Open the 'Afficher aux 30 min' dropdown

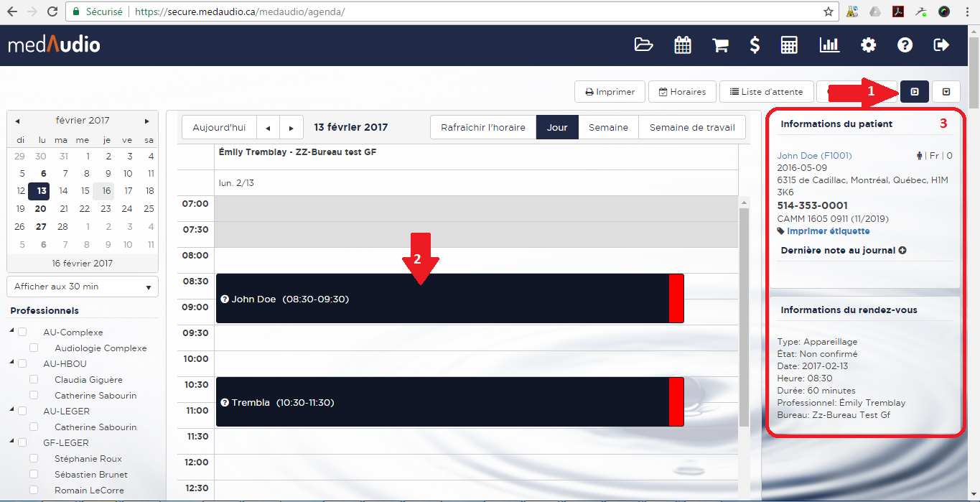pyautogui.click(x=83, y=287)
